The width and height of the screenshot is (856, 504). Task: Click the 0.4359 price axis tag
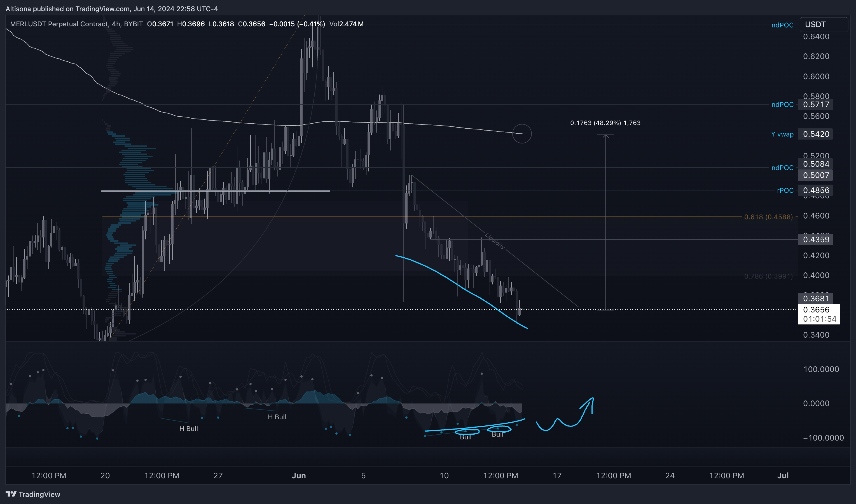tap(816, 239)
